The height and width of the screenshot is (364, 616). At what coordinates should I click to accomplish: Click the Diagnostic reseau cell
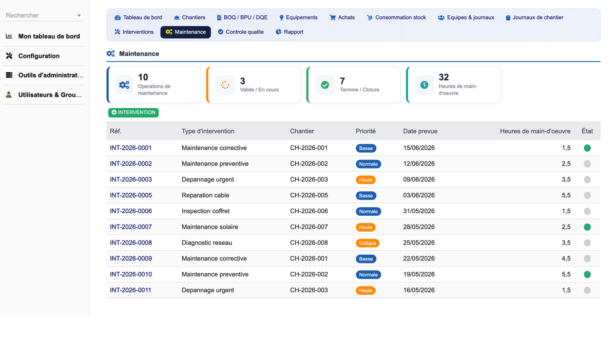pos(207,243)
